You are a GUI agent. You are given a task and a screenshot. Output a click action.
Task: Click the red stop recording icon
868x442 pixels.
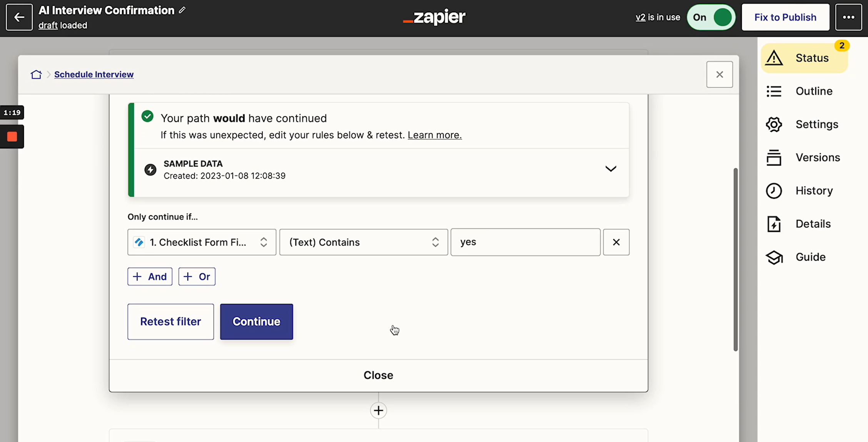(x=12, y=137)
